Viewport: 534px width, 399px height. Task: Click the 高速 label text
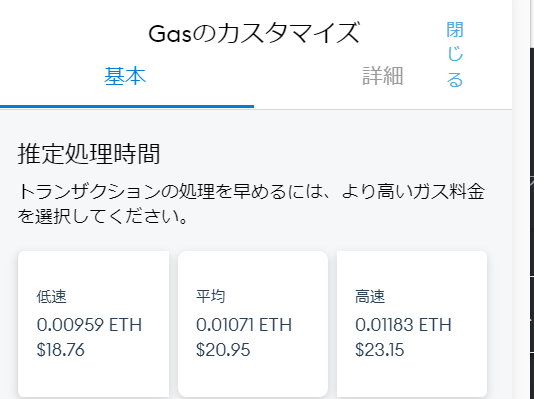[370, 297]
